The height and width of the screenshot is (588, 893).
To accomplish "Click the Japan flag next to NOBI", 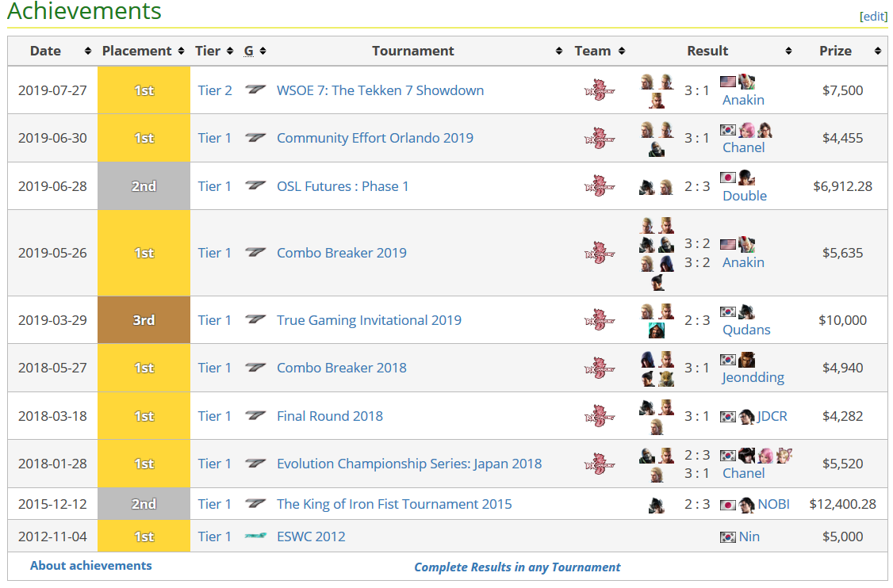I will click(x=728, y=505).
